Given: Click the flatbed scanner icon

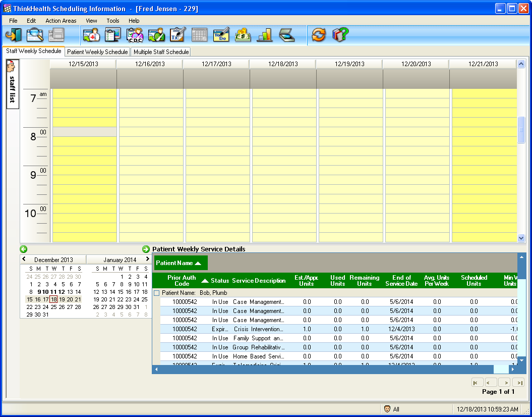Looking at the screenshot, I should point(287,35).
